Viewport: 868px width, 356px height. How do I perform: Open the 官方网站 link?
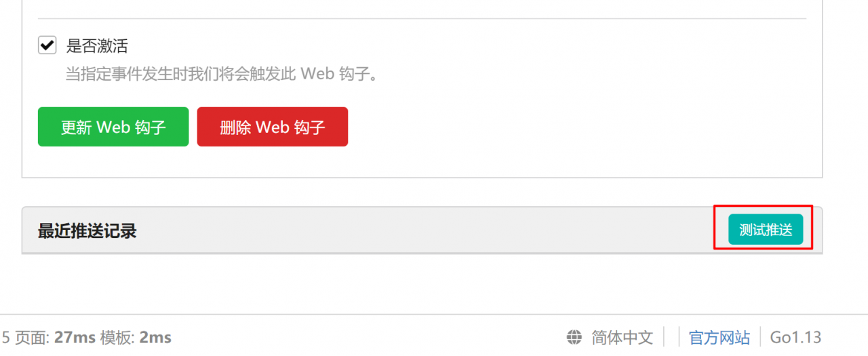719,337
